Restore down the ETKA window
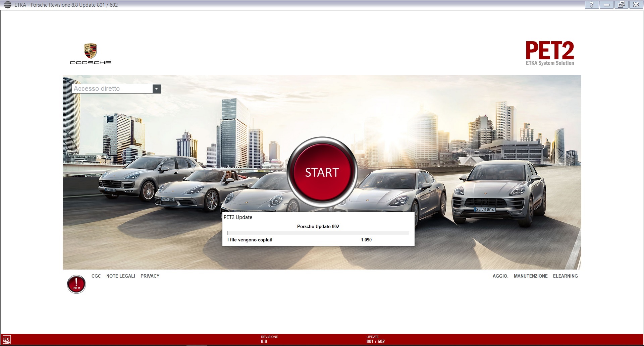 click(x=621, y=5)
